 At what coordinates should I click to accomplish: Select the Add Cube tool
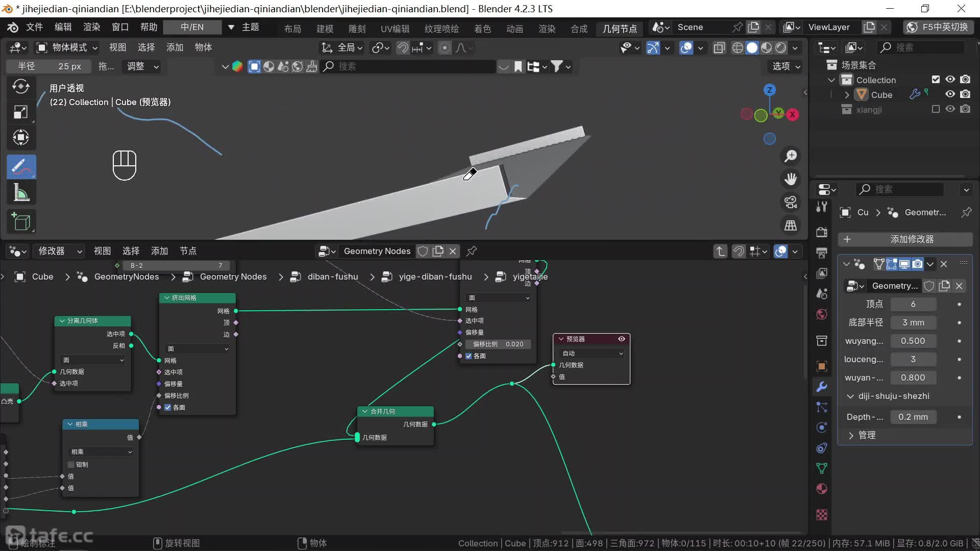click(x=21, y=221)
